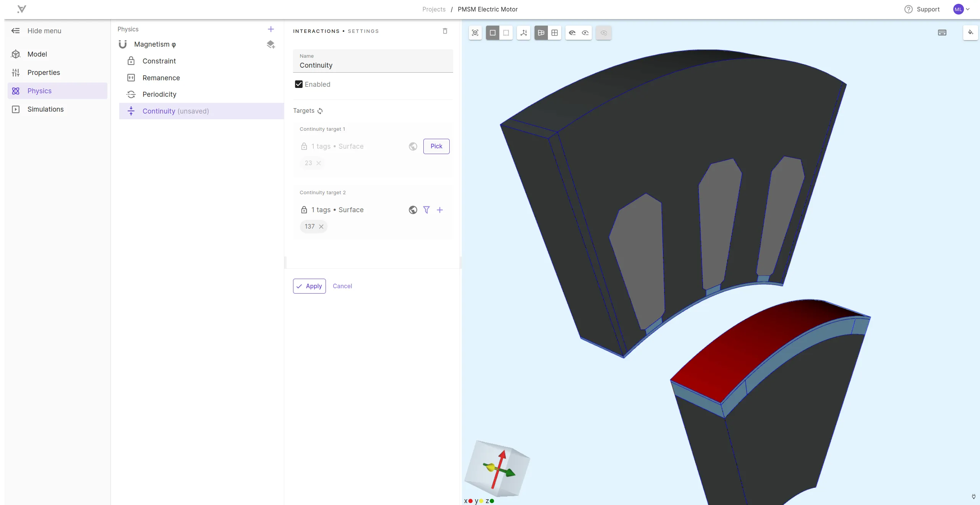The width and height of the screenshot is (980, 505).
Task: Open the Projects breadcrumb link
Action: tap(434, 9)
